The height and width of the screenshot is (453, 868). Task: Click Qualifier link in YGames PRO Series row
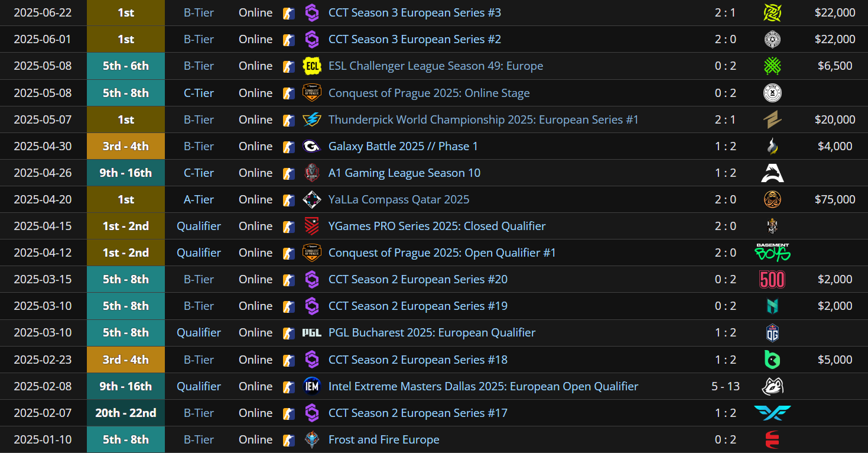tap(199, 226)
